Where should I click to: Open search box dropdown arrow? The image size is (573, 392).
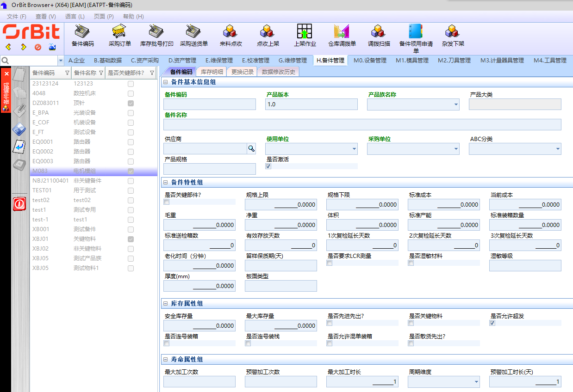pyautogui.click(x=61, y=61)
